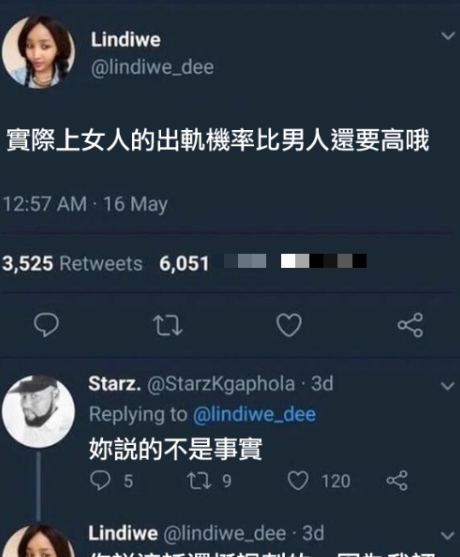This screenshot has width=460, height=557.
Task: Tap the 12:57 AM 16 May timestamp
Action: click(x=85, y=204)
